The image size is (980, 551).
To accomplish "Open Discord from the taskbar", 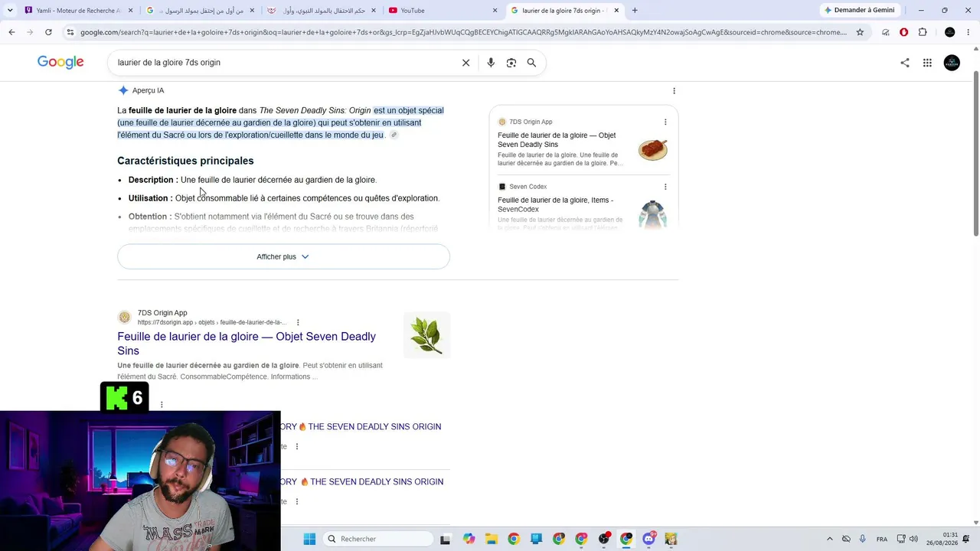I will [649, 539].
